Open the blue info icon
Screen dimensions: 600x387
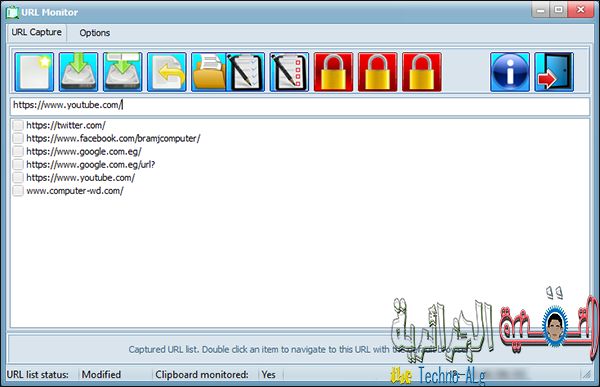click(510, 72)
